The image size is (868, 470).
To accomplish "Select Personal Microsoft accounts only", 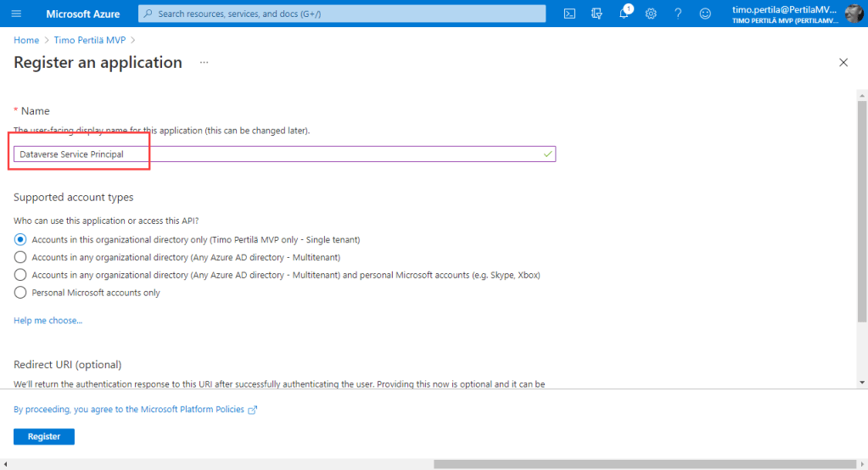I will click(20, 293).
